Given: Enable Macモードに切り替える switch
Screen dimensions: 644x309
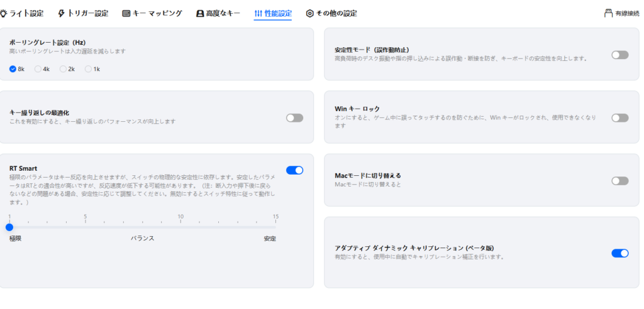Looking at the screenshot, I should coord(619,181).
